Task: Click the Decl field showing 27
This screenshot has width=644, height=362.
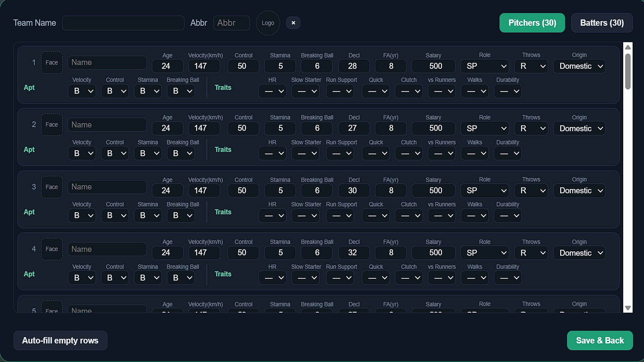Action: pyautogui.click(x=354, y=128)
